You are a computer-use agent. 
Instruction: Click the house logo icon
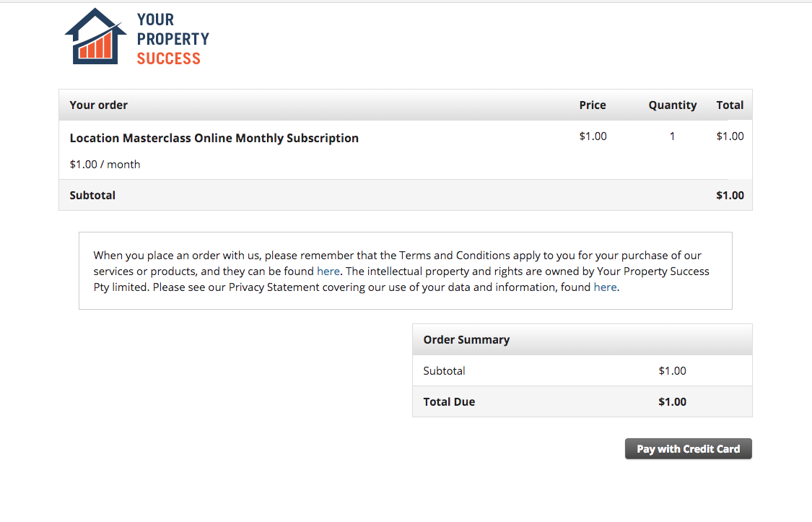[x=95, y=37]
